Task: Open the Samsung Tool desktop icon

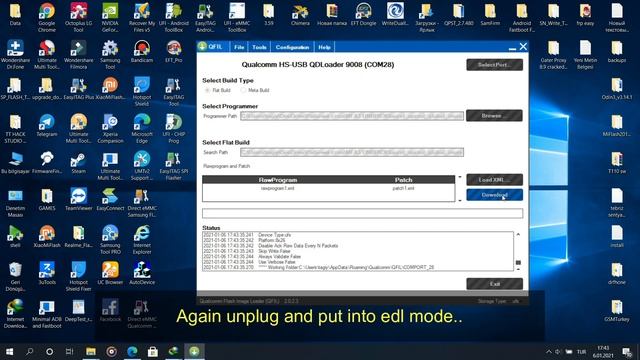Action: point(110,54)
